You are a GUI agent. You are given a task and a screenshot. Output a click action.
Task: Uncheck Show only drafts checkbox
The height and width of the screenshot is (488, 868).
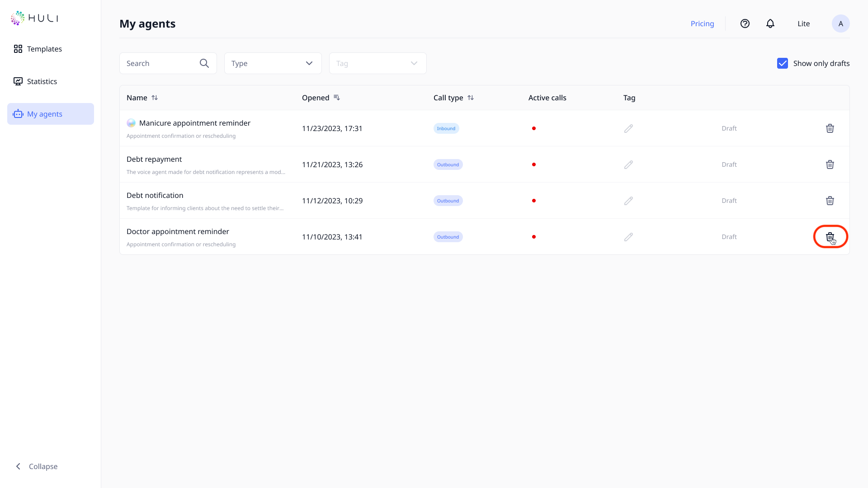[x=782, y=63]
